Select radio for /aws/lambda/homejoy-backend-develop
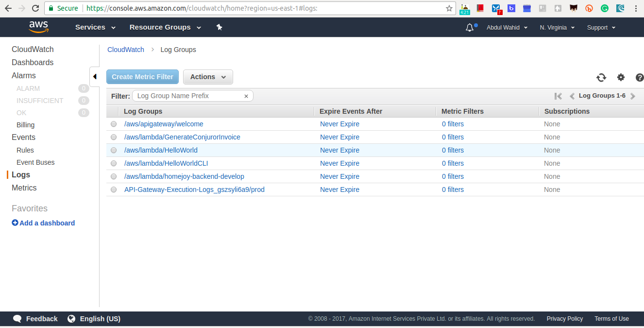644x328 pixels. pos(114,177)
